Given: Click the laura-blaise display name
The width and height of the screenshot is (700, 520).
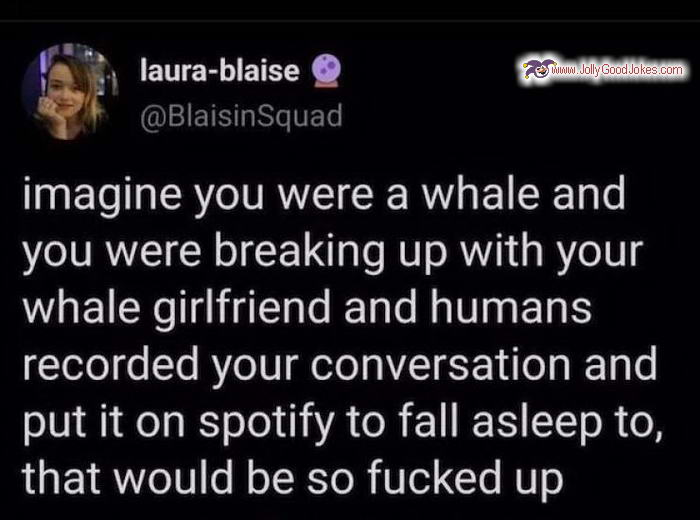Looking at the screenshot, I should tap(220, 71).
